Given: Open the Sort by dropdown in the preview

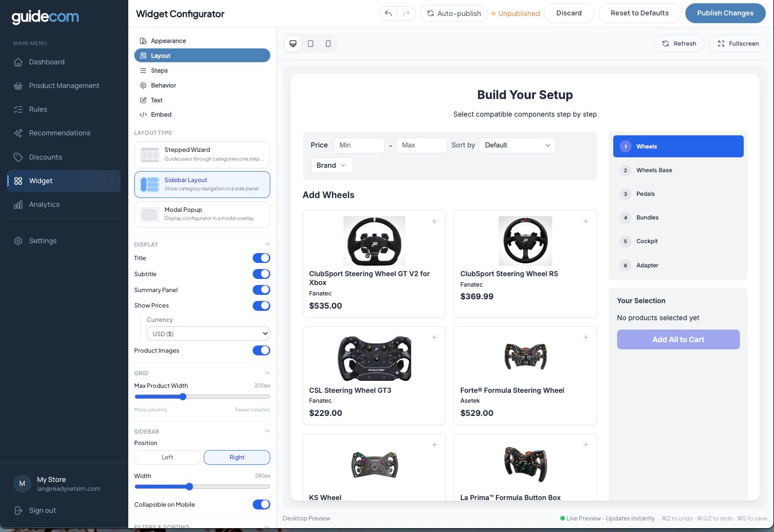Looking at the screenshot, I should tap(517, 145).
